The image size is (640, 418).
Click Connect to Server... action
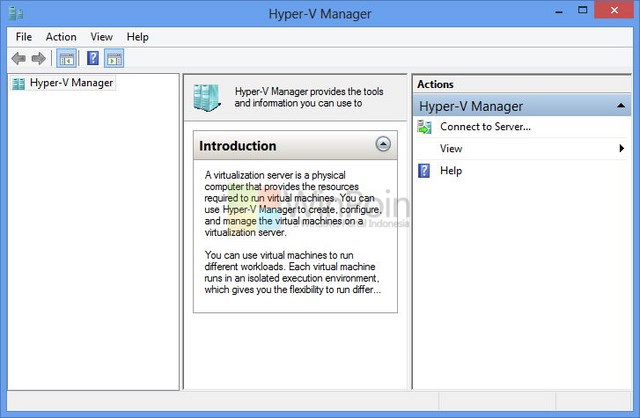pos(485,127)
